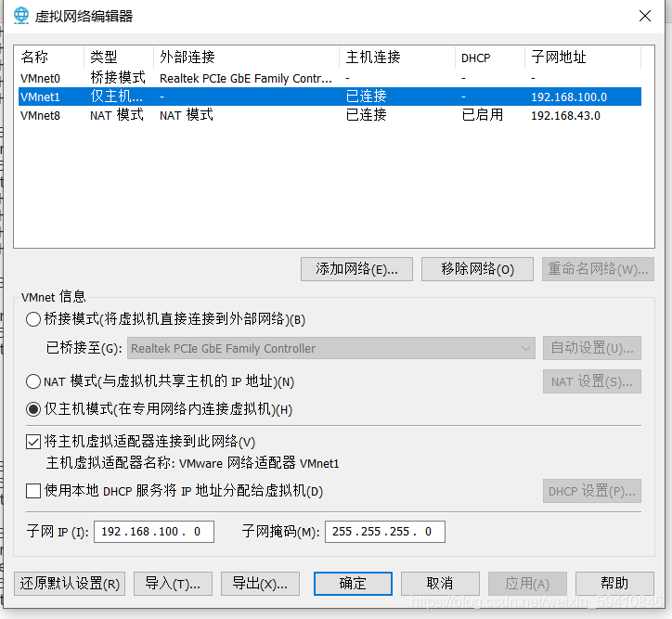Image resolution: width=672 pixels, height=619 pixels.
Task: Open 帮助 button
Action: tap(614, 584)
